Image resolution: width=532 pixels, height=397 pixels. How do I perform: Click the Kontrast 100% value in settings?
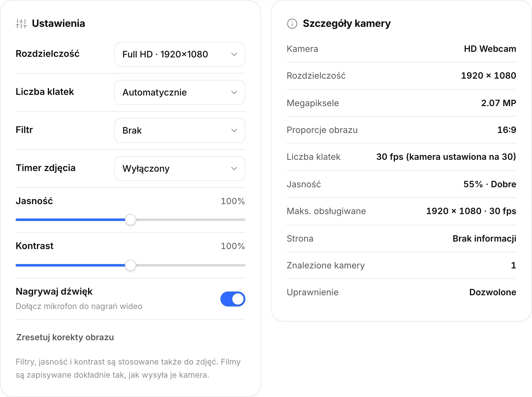233,246
